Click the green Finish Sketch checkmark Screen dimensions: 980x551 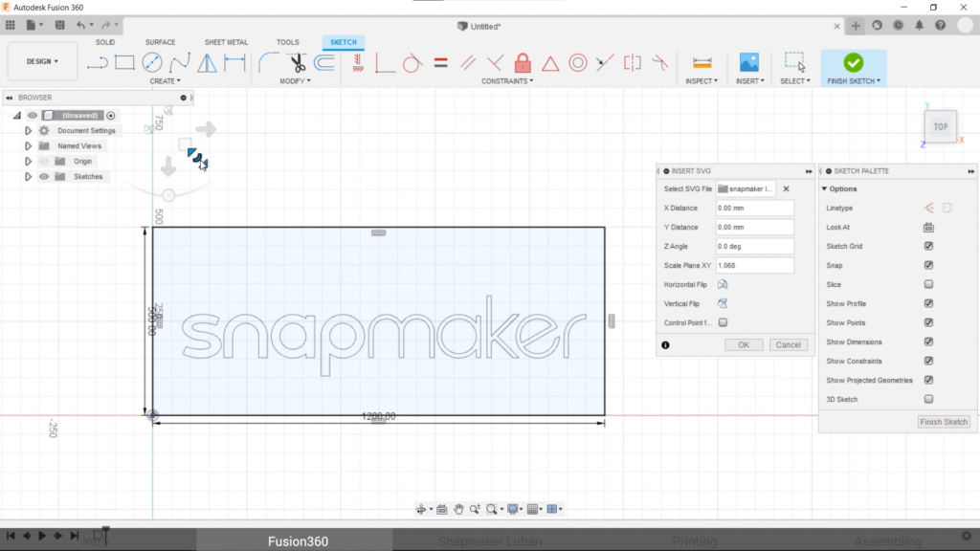click(x=853, y=63)
